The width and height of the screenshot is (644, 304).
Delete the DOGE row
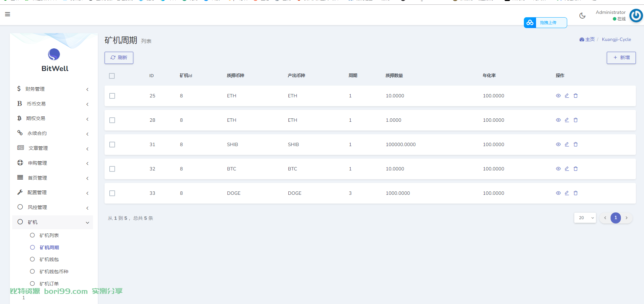(576, 193)
